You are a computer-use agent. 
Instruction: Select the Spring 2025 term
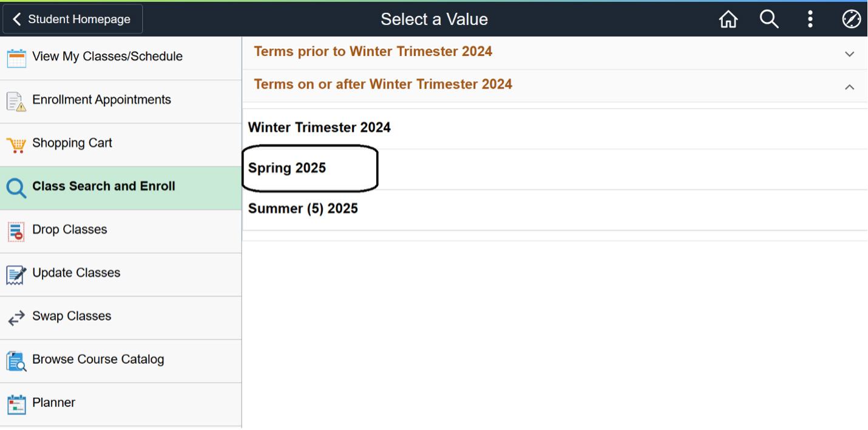pos(287,168)
